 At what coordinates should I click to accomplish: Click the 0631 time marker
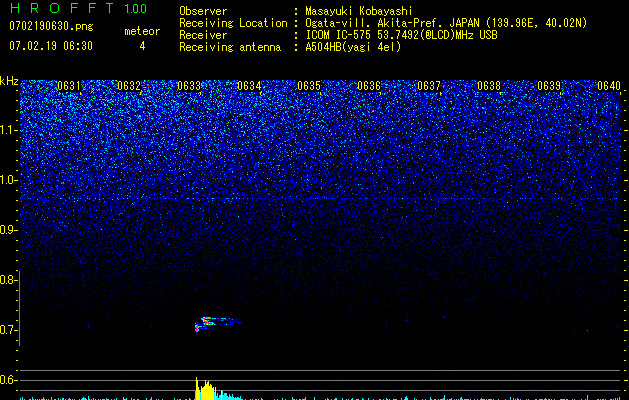[x=69, y=86]
